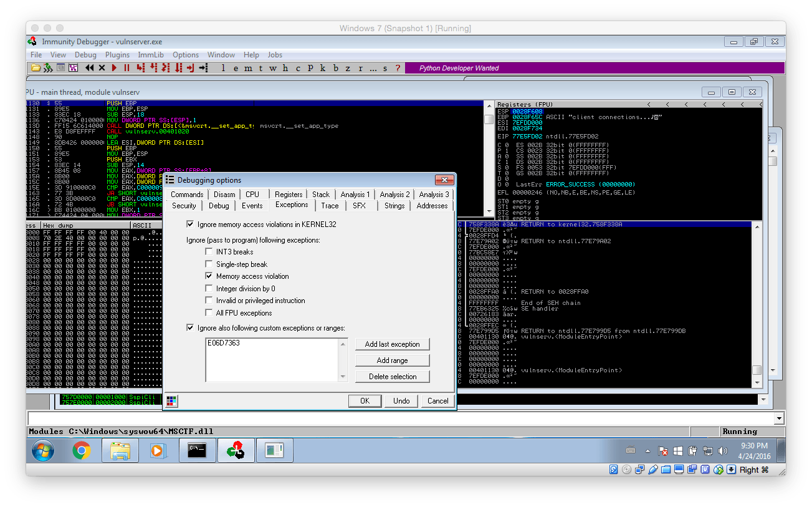This screenshot has width=812, height=507.
Task: Click the close program X toolbar icon
Action: click(102, 68)
